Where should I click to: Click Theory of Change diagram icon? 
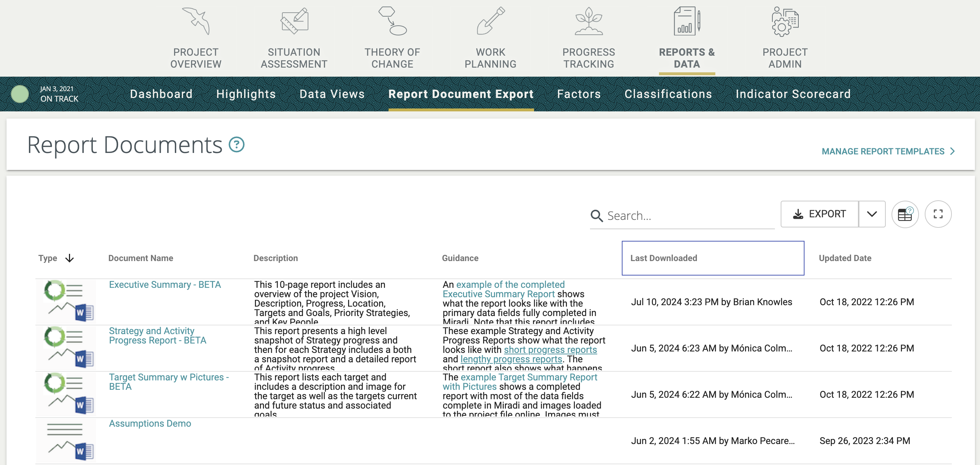tap(392, 21)
